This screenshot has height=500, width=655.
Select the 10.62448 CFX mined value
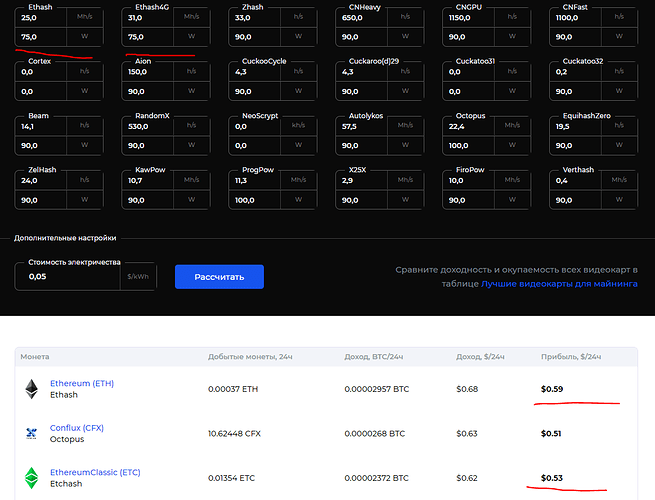234,434
